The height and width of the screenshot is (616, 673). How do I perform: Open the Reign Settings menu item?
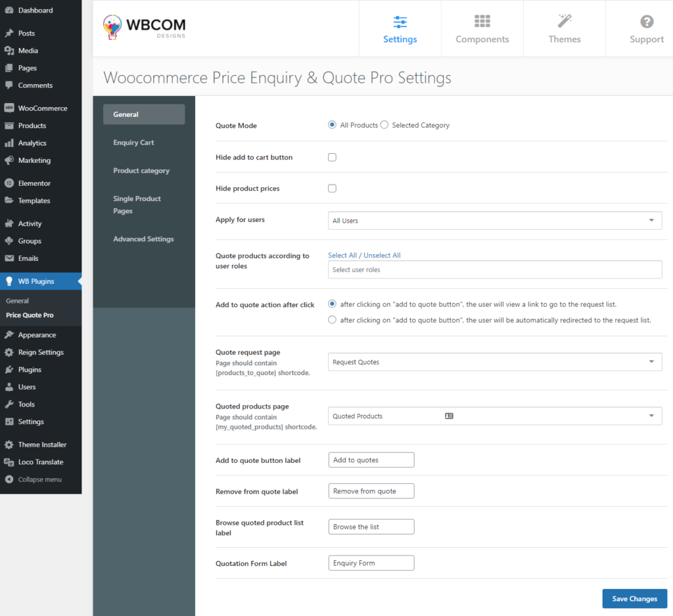pyautogui.click(x=41, y=352)
